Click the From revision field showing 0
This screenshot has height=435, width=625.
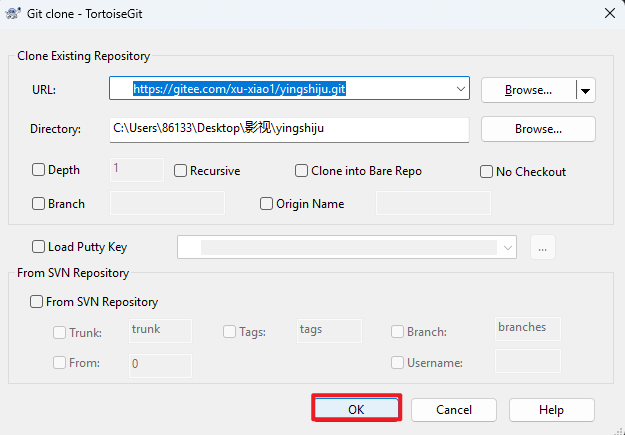click(x=160, y=365)
